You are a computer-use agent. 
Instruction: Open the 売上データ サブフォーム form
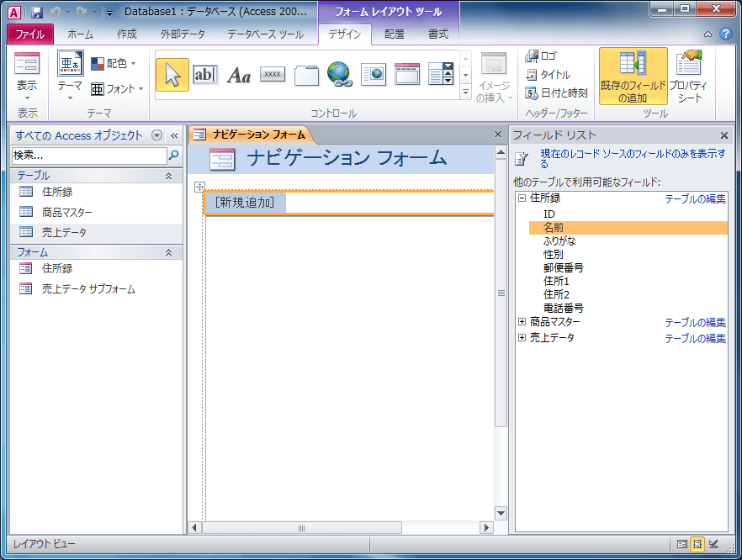96,289
